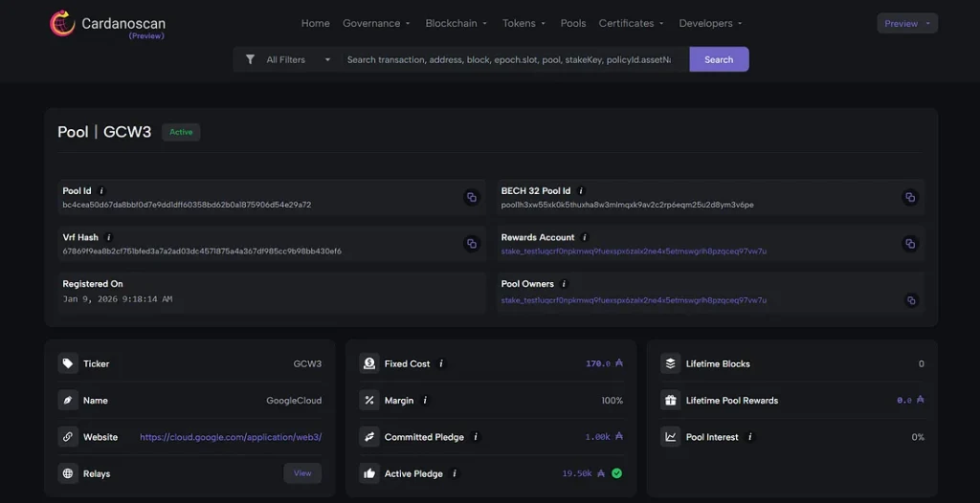Click the Cardanoscan logo icon
This screenshot has width=980, height=503.
tap(62, 23)
